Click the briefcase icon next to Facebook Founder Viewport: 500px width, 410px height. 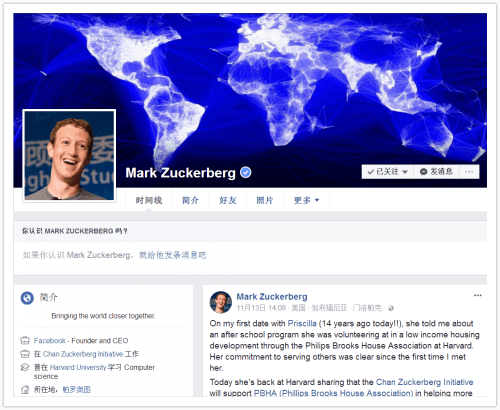coord(25,341)
